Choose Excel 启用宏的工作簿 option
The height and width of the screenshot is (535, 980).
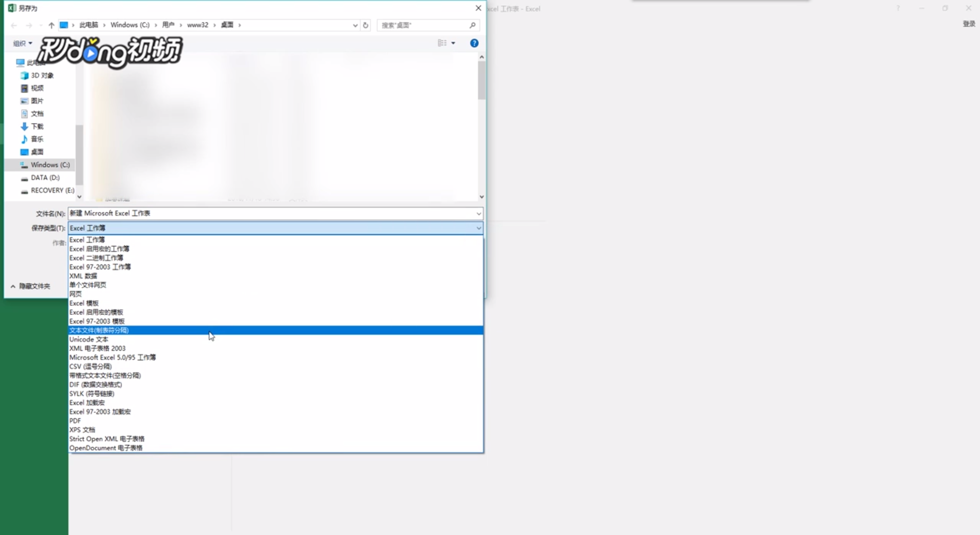pyautogui.click(x=276, y=249)
